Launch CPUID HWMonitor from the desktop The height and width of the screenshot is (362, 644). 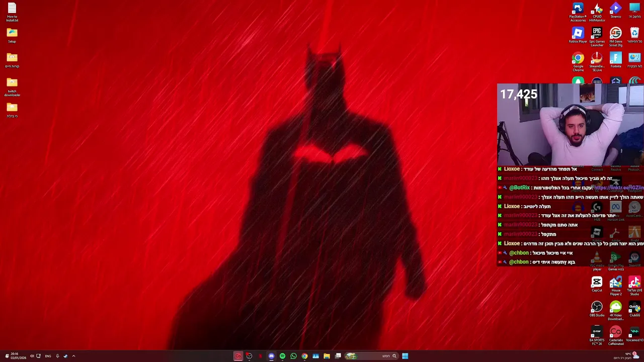coord(597,13)
